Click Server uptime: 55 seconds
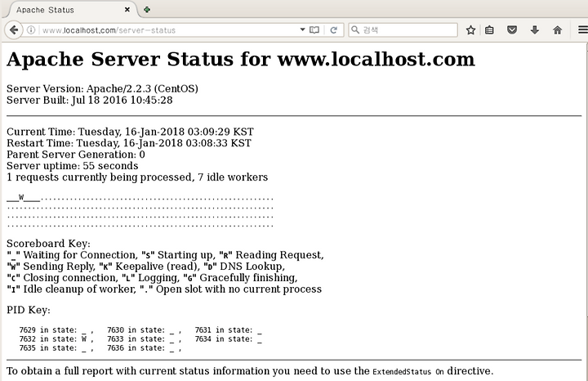This screenshot has width=588, height=381. pyautogui.click(x=73, y=165)
